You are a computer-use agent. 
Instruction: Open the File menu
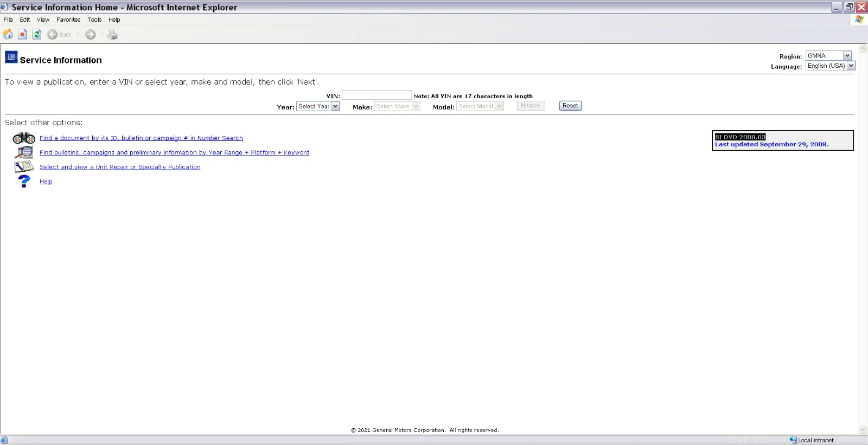[8, 20]
